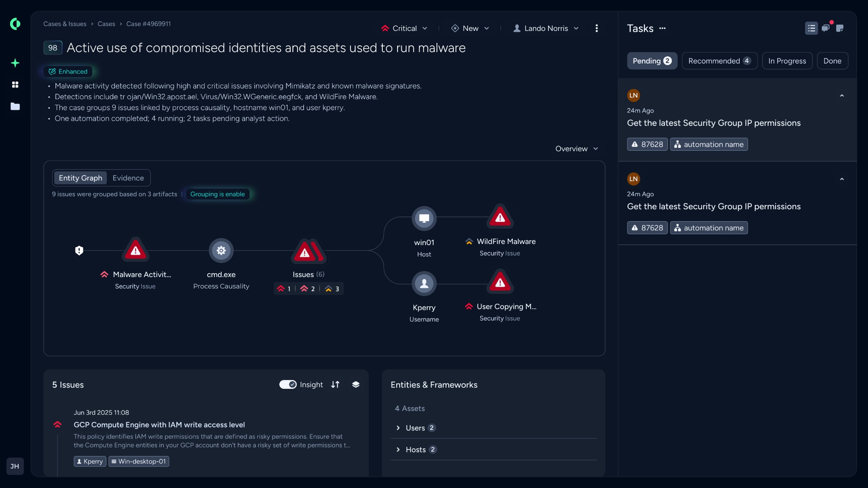Toggle the Insight switch off
Viewport: 868px width, 488px height.
click(288, 384)
